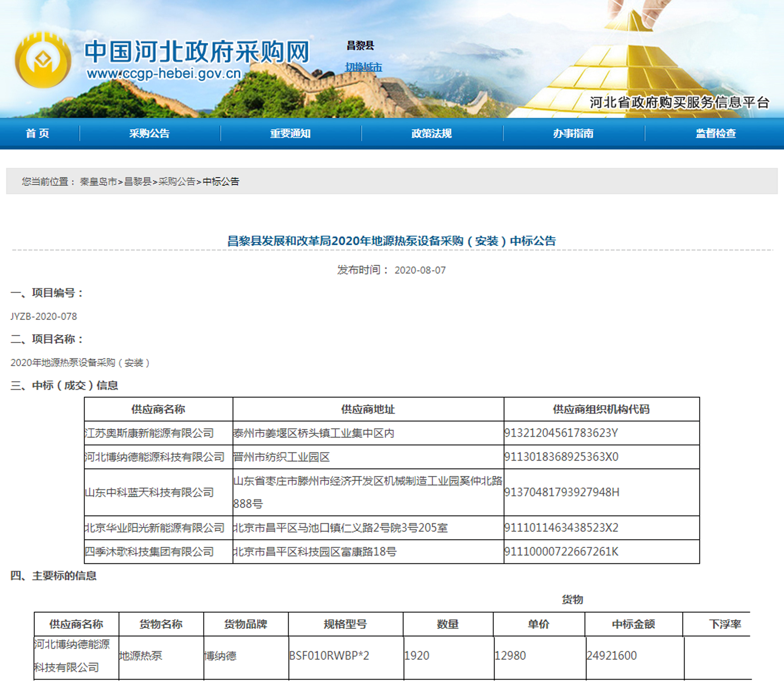This screenshot has width=784, height=696.
Task: Select the 江苏奥斯康新能源有限公司 supplier cell
Action: click(x=149, y=433)
